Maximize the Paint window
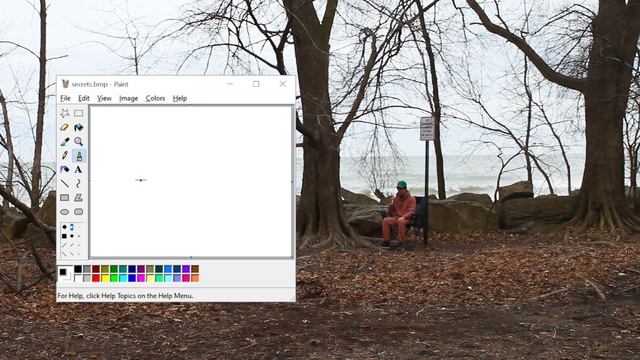The height and width of the screenshot is (360, 640). pos(256,84)
